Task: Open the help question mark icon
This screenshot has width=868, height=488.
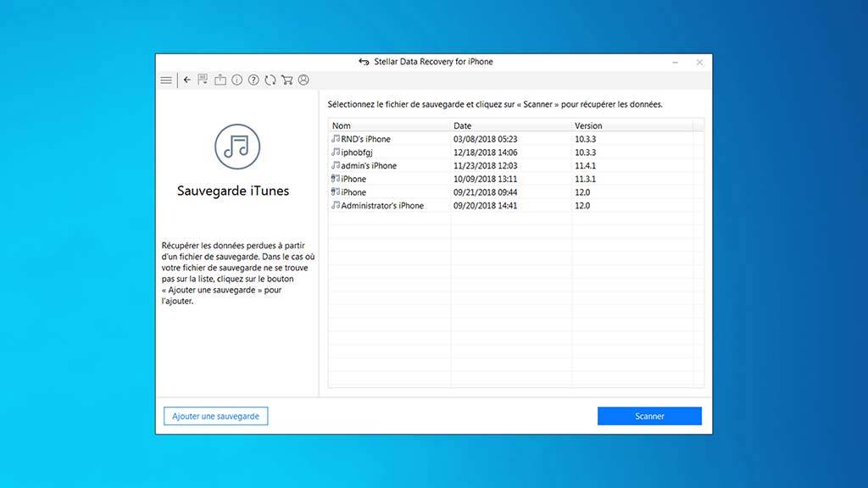Action: click(253, 80)
